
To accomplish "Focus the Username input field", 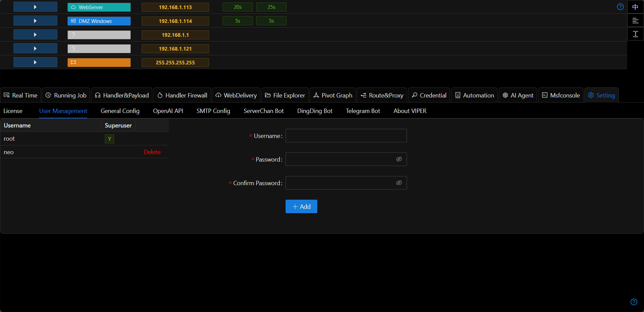I will pyautogui.click(x=346, y=136).
